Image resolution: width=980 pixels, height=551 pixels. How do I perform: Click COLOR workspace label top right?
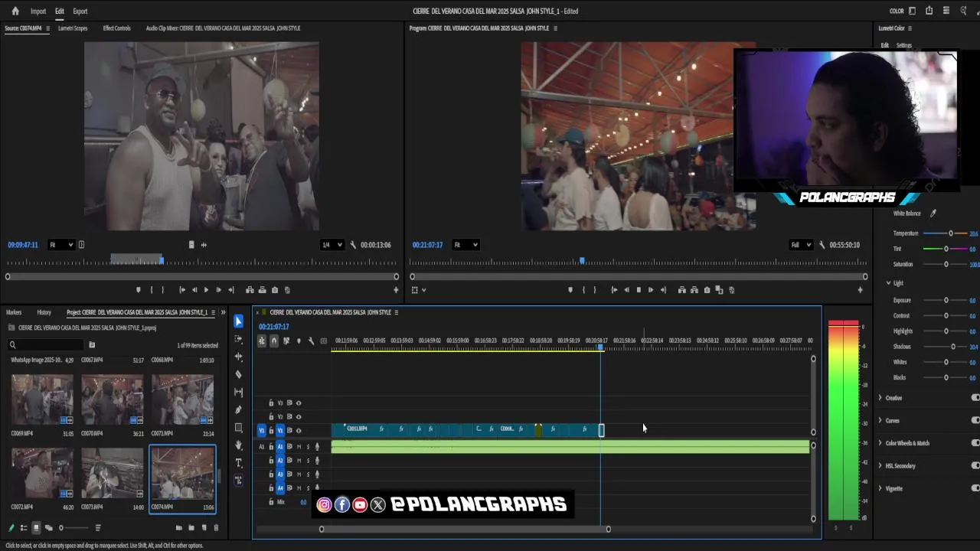click(897, 11)
